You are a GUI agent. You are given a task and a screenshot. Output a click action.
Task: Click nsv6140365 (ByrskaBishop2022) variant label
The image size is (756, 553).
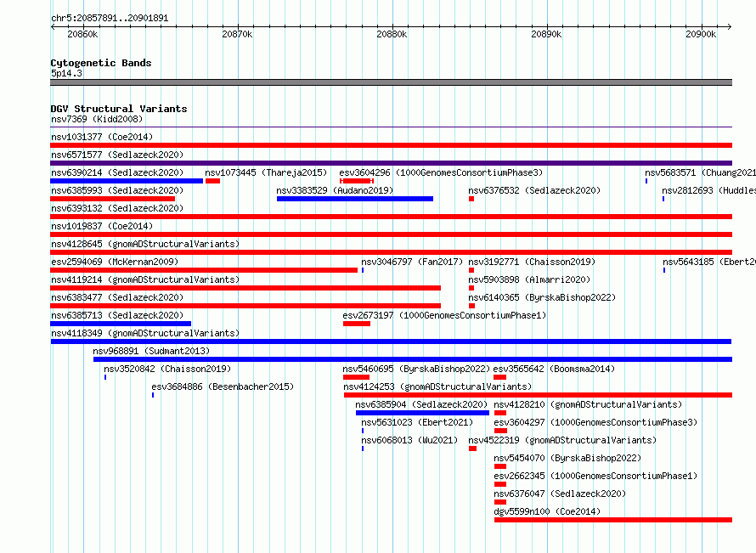pos(542,297)
